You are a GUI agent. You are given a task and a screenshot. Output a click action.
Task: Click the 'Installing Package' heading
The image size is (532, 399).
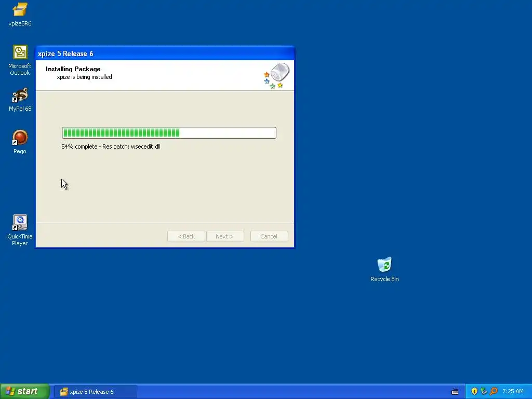point(73,69)
